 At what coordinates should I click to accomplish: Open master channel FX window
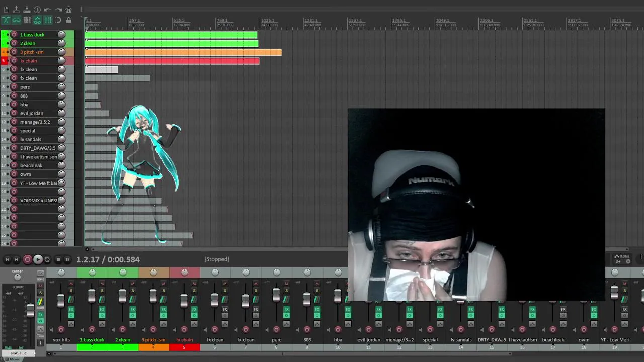pos(40,315)
